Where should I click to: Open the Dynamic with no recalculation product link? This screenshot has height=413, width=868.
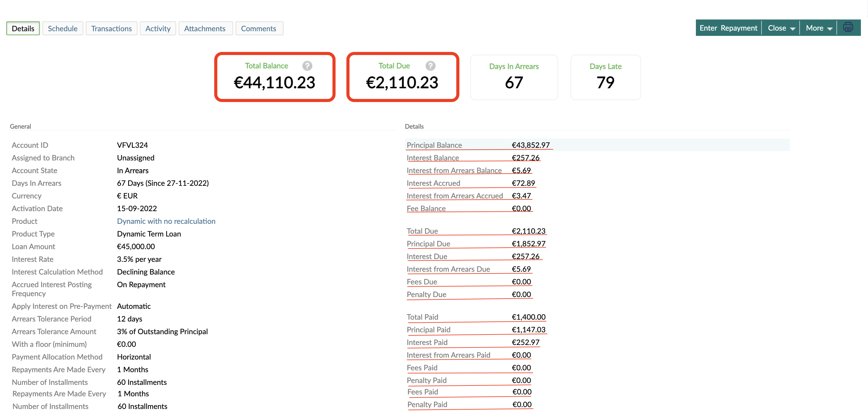(166, 221)
